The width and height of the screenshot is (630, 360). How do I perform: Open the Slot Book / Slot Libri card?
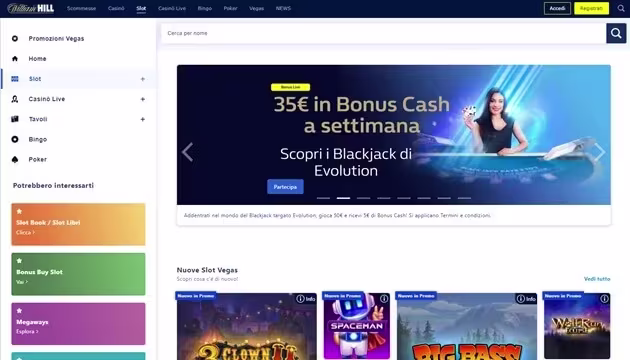[78, 224]
